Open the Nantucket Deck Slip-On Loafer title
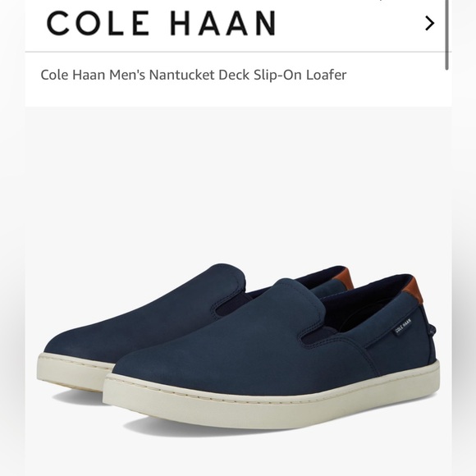This screenshot has height=476, width=476. click(194, 75)
